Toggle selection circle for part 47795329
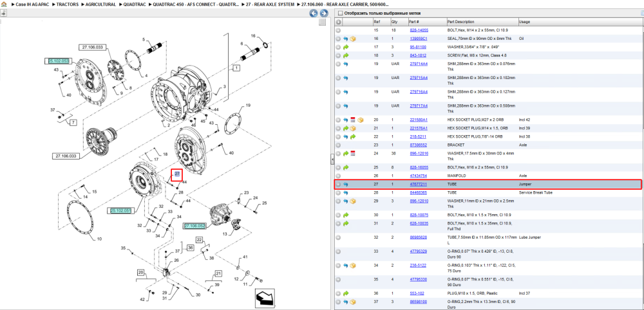The height and width of the screenshot is (310, 644). click(x=338, y=251)
